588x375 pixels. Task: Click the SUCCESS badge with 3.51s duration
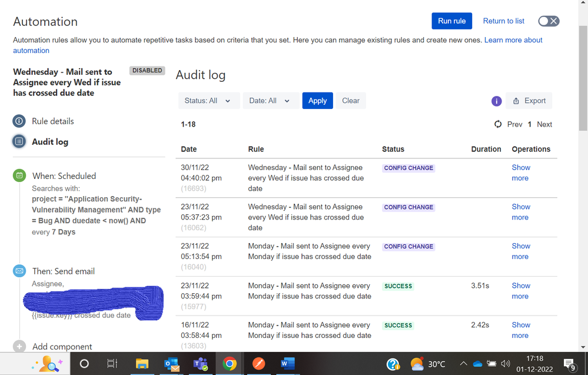(x=398, y=286)
